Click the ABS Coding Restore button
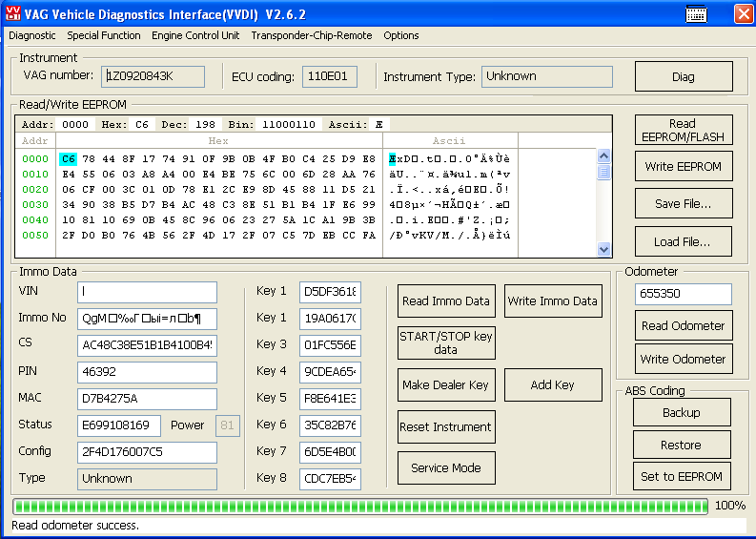The height and width of the screenshot is (539, 756). [x=682, y=445]
